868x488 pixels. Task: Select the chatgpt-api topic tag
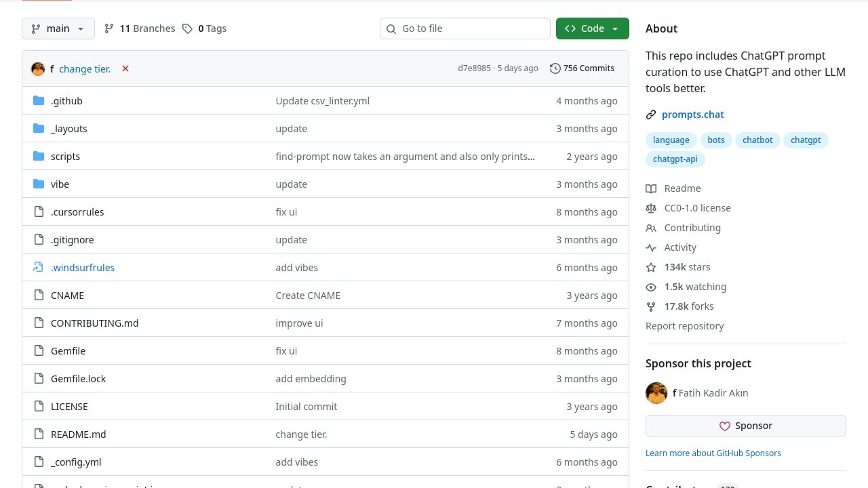[x=675, y=159]
